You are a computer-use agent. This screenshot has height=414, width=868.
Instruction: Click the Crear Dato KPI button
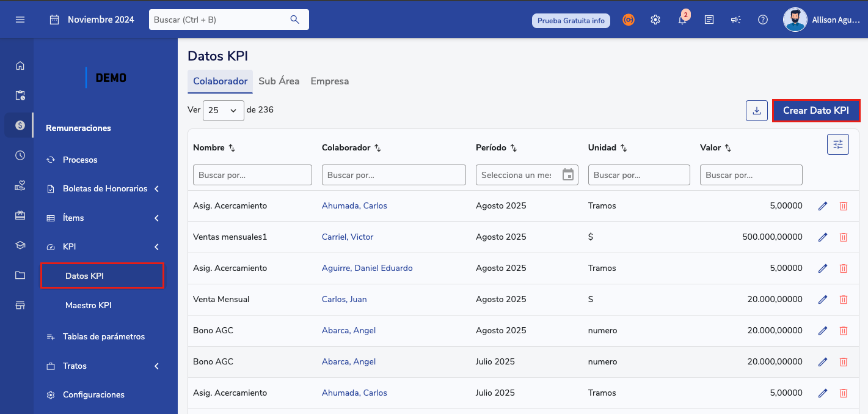point(815,111)
